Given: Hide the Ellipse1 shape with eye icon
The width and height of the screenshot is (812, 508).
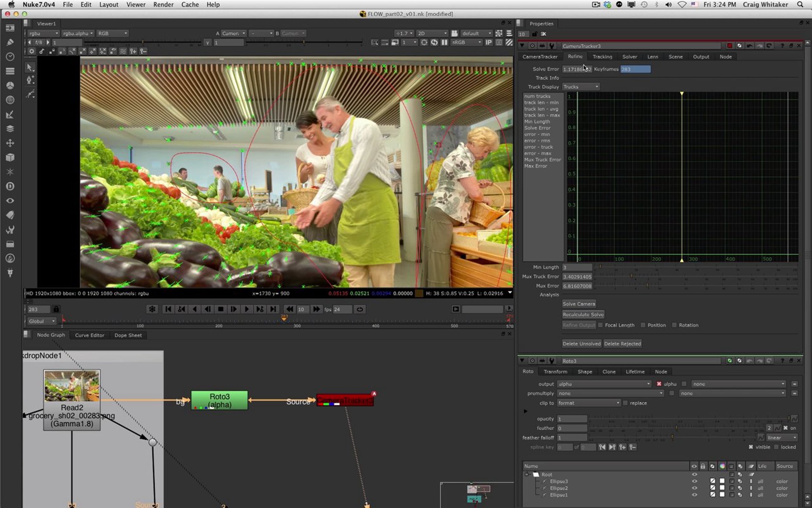Looking at the screenshot, I should pyautogui.click(x=694, y=495).
